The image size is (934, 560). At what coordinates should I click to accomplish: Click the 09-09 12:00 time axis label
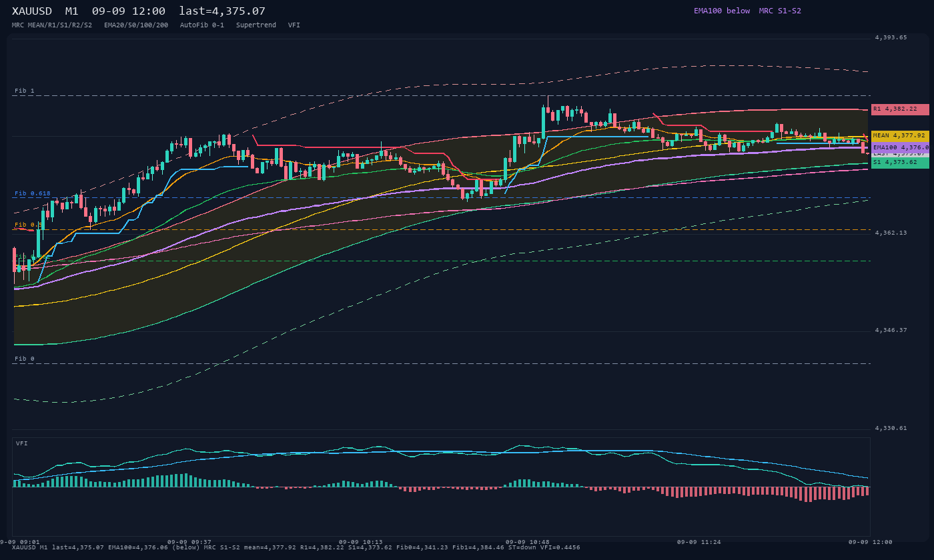click(x=871, y=542)
